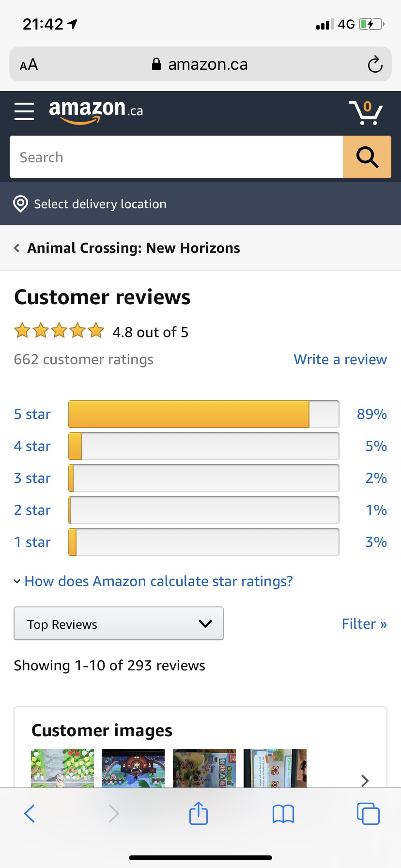Open Safari share sheet

199,813
